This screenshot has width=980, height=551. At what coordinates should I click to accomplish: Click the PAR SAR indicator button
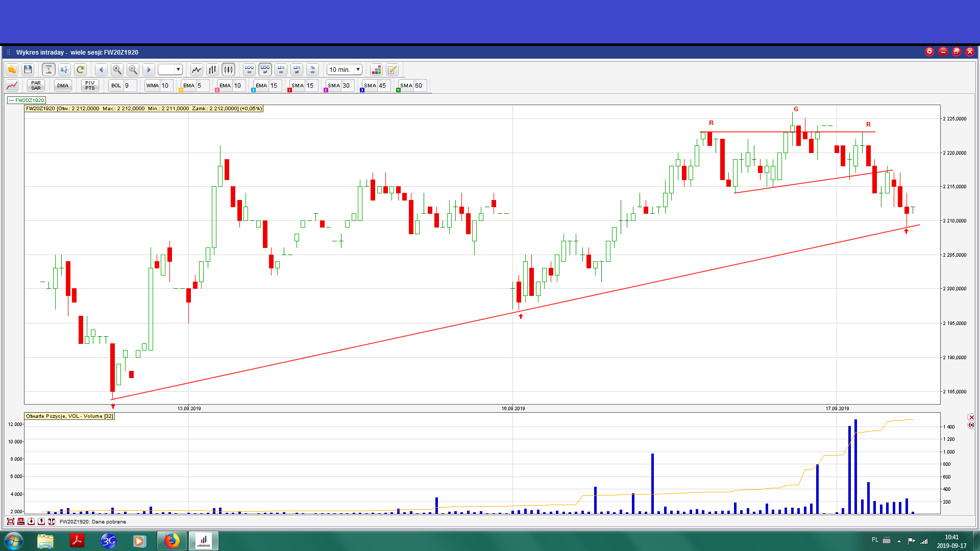point(36,86)
